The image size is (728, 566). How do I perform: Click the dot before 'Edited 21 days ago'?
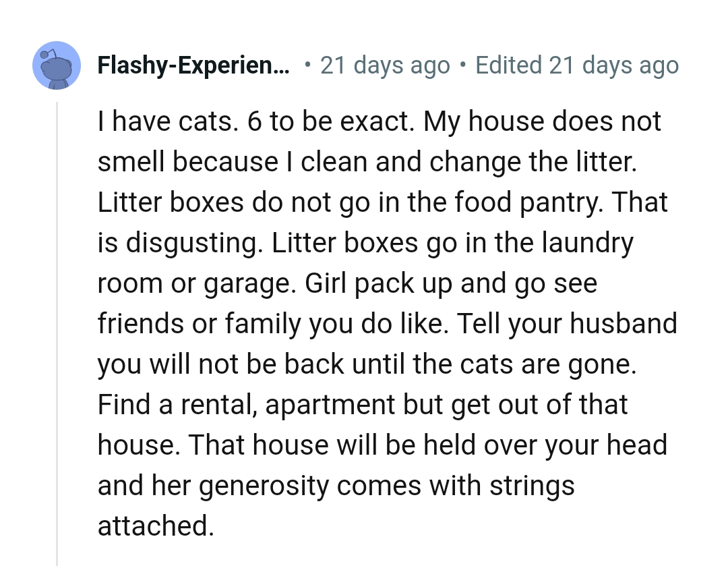pyautogui.click(x=464, y=65)
